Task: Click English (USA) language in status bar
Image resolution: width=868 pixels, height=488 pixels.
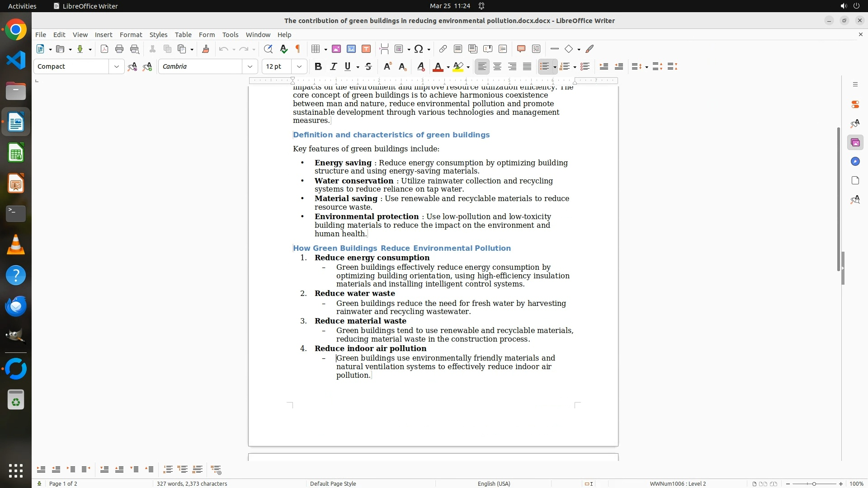Action: click(x=494, y=483)
